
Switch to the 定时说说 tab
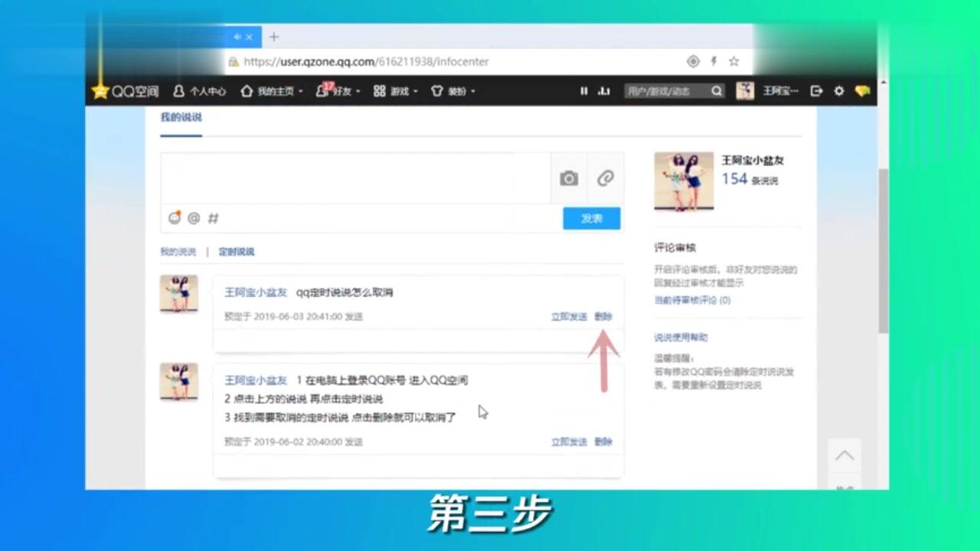[236, 251]
